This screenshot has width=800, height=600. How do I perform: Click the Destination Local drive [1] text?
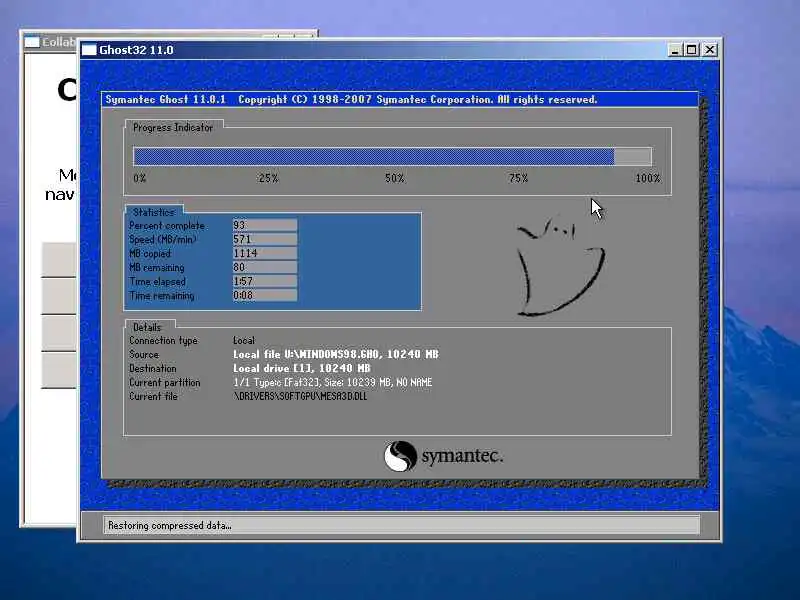pos(302,368)
